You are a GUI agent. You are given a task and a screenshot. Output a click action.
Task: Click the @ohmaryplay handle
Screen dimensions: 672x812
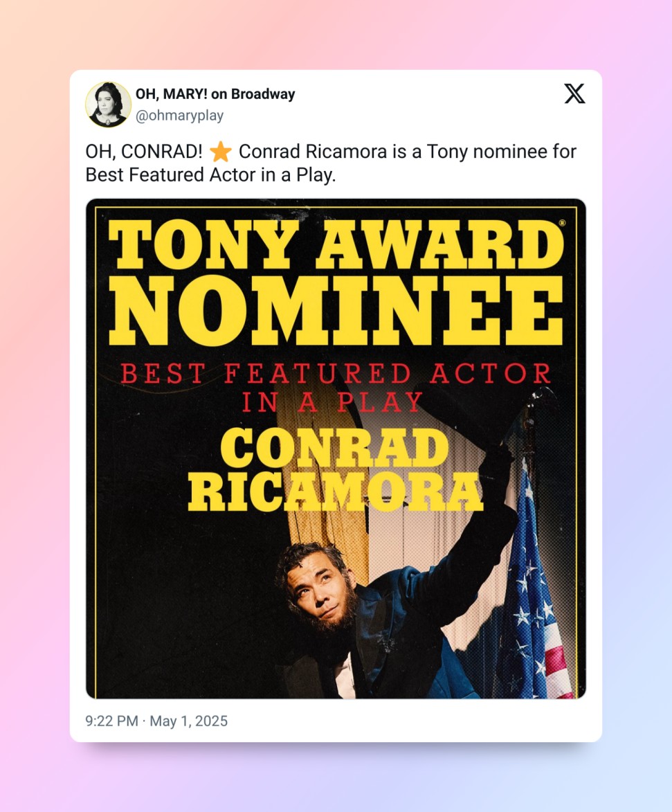179,116
